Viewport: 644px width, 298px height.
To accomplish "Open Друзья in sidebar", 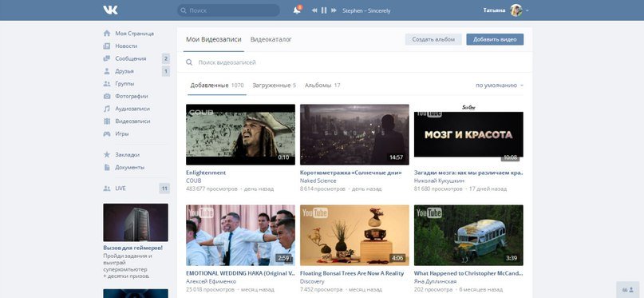I will click(124, 71).
